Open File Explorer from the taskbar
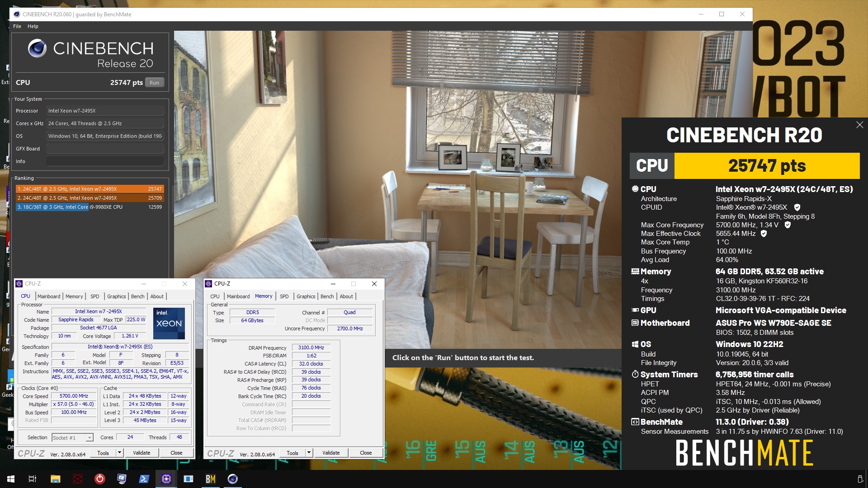The image size is (868, 488). coord(55,479)
